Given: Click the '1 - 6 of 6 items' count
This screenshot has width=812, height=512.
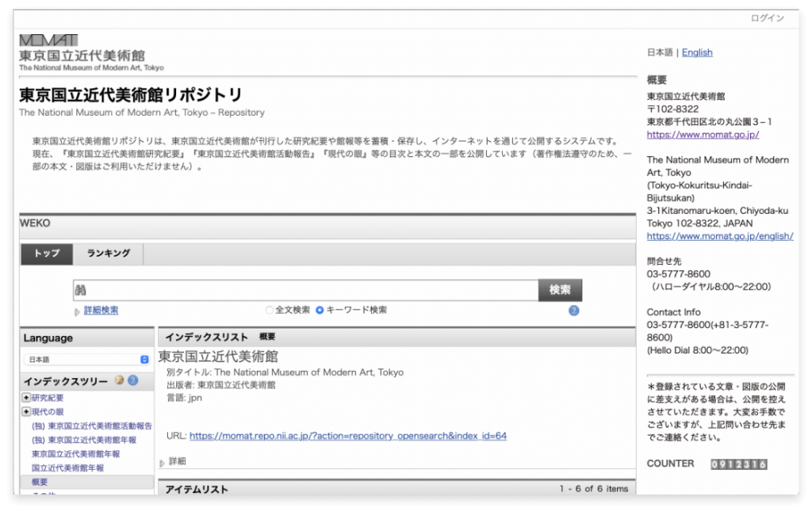Looking at the screenshot, I should coord(593,489).
